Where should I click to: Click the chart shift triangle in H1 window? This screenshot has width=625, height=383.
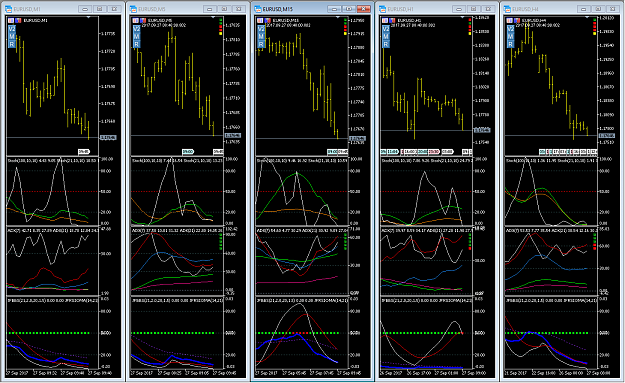click(463, 17)
